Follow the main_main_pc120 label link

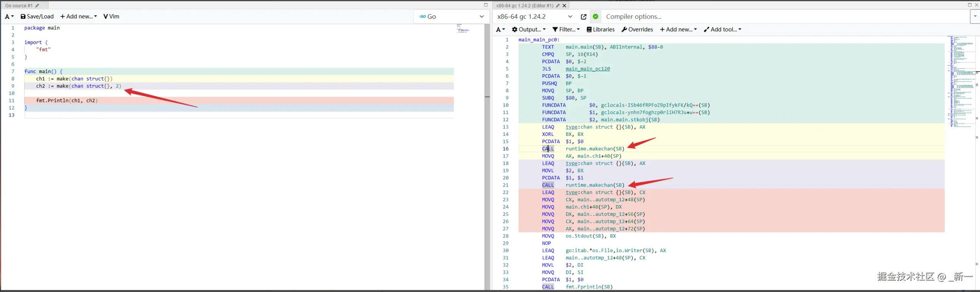coord(587,69)
